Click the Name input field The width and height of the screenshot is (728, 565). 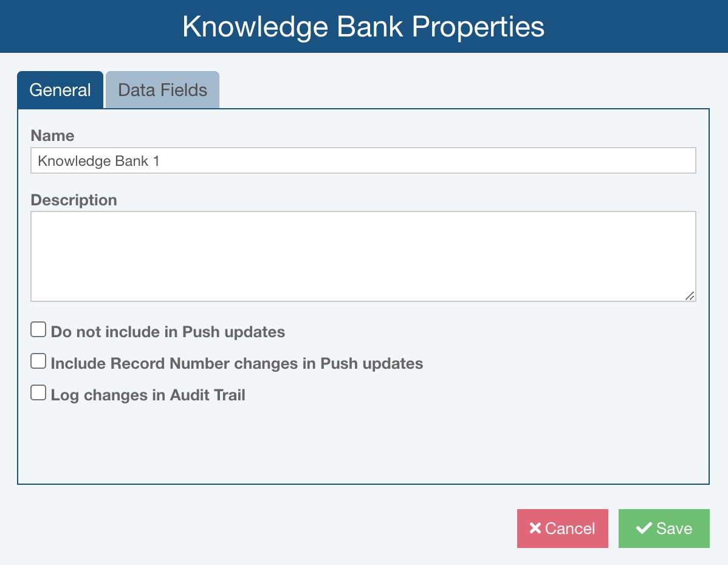coord(363,161)
